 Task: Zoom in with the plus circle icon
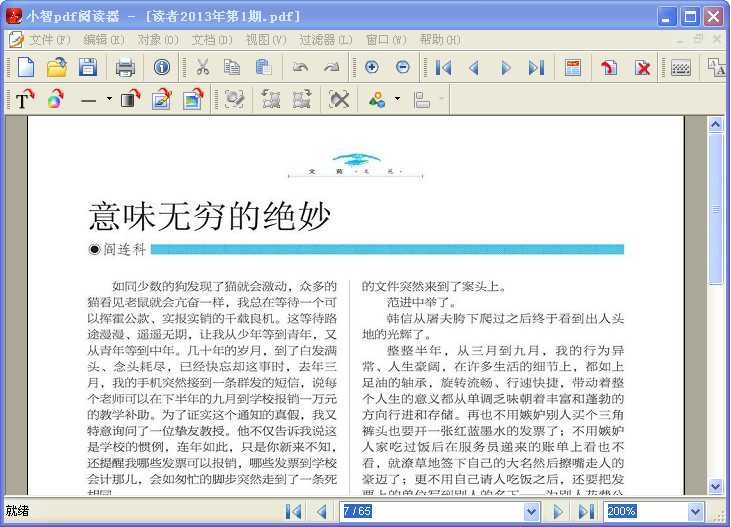(x=372, y=68)
